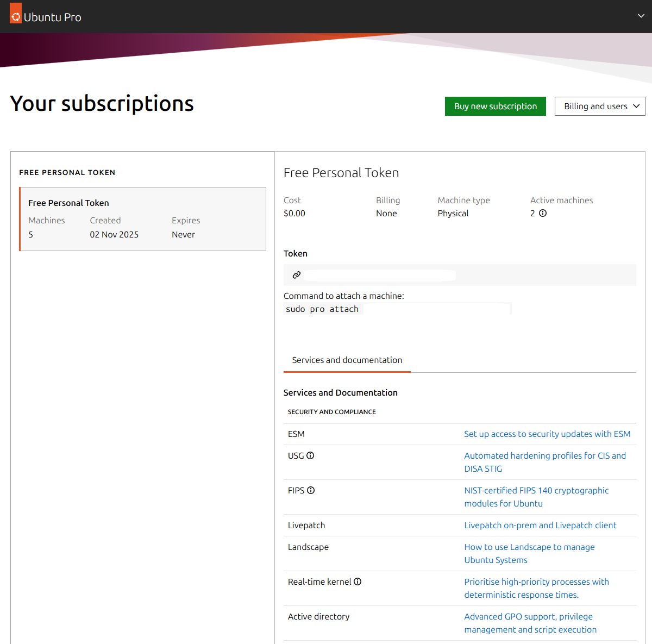Click the Livepatch service row label
The height and width of the screenshot is (644, 652).
[x=306, y=525]
